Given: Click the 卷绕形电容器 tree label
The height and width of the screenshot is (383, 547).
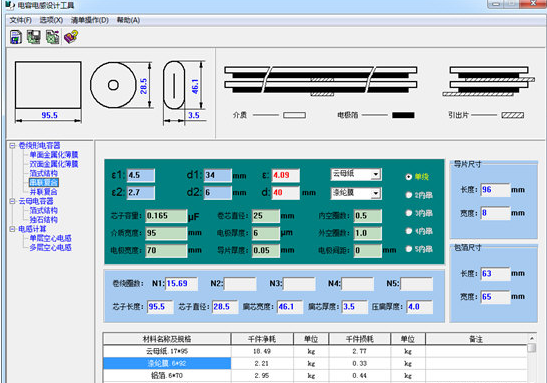Looking at the screenshot, I should click(x=39, y=145).
